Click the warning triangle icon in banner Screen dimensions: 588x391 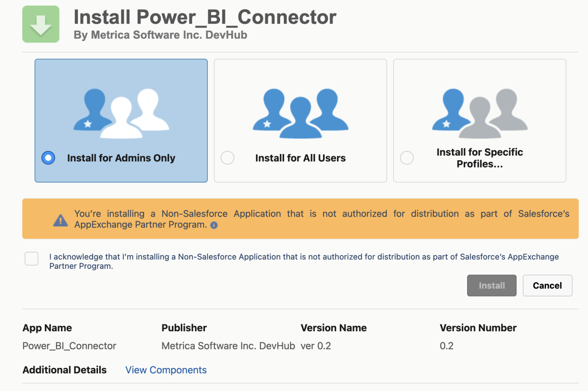tap(60, 220)
